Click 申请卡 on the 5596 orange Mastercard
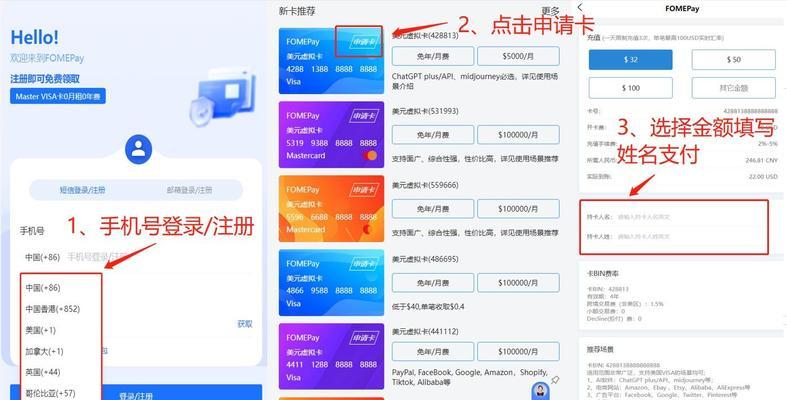 [363, 190]
